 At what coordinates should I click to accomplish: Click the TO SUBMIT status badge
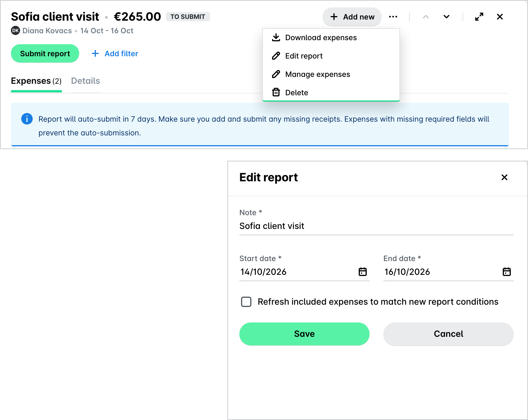tap(188, 17)
